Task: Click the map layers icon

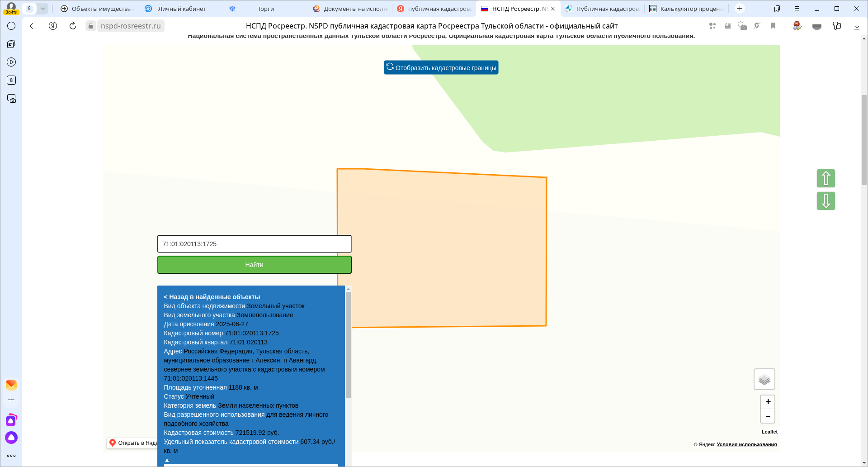Action: (764, 379)
